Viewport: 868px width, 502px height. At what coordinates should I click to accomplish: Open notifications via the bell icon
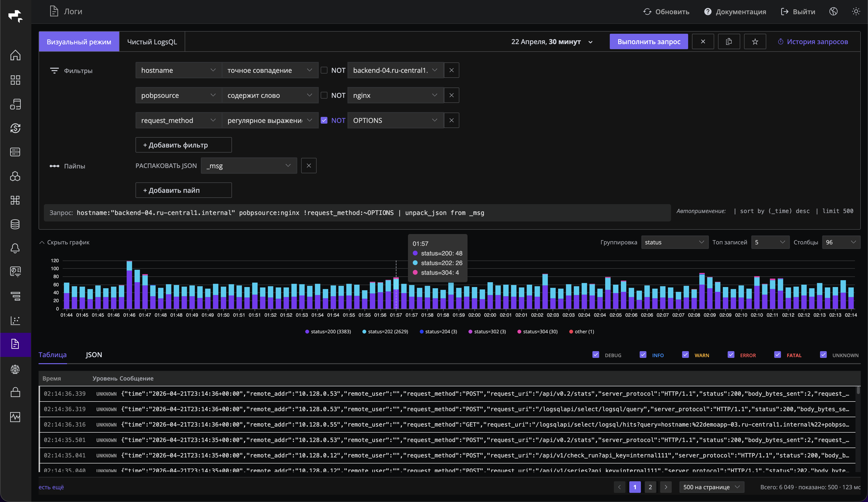15,248
